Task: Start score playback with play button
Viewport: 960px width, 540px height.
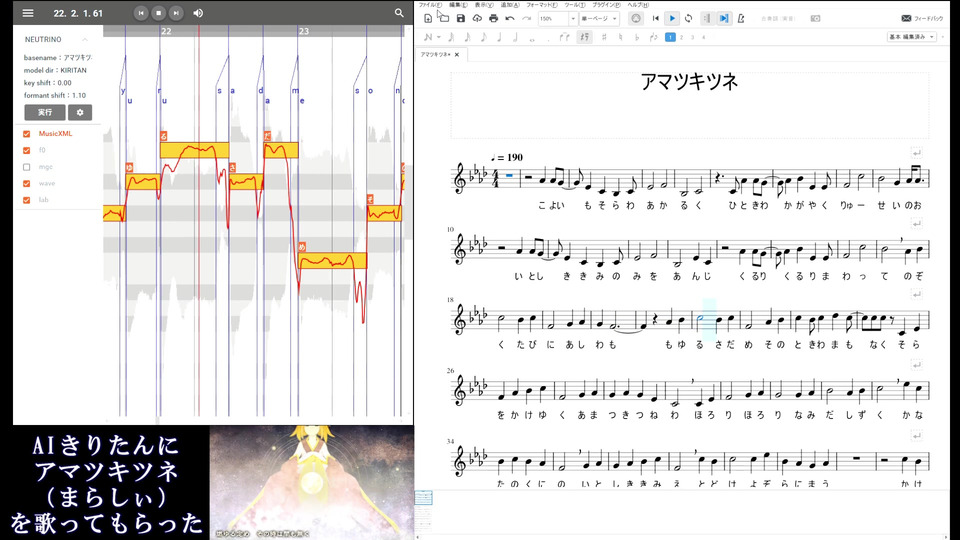Action: (x=672, y=18)
